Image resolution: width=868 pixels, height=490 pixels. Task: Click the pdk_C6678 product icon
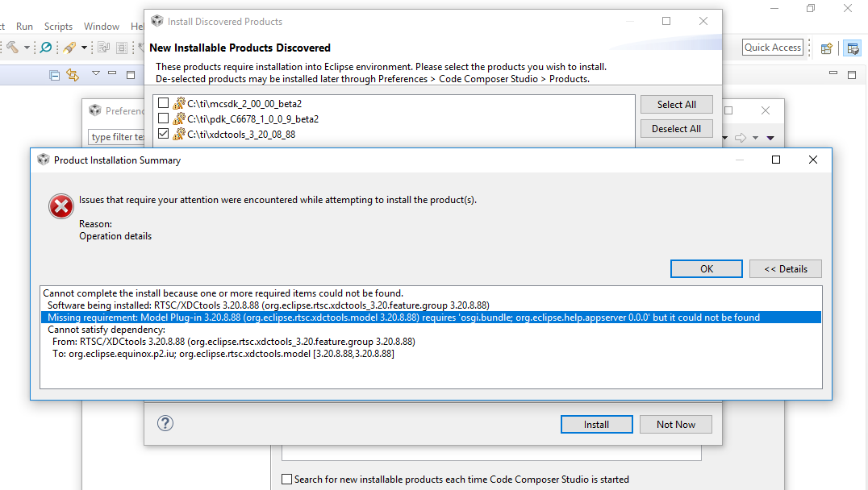pos(179,118)
